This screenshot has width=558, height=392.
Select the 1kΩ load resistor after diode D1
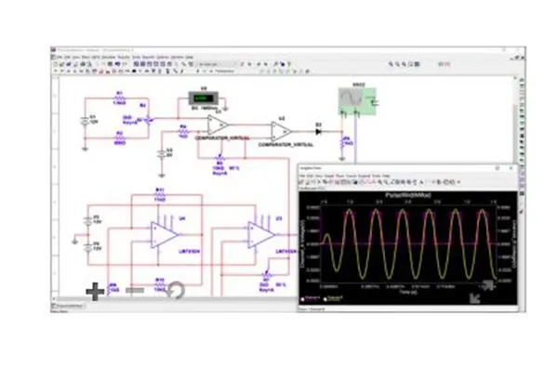point(342,142)
